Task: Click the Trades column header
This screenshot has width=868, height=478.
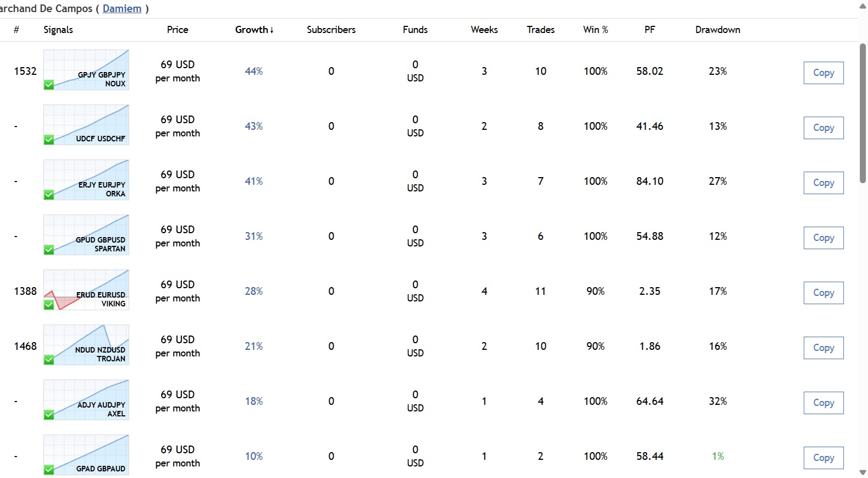Action: [540, 30]
